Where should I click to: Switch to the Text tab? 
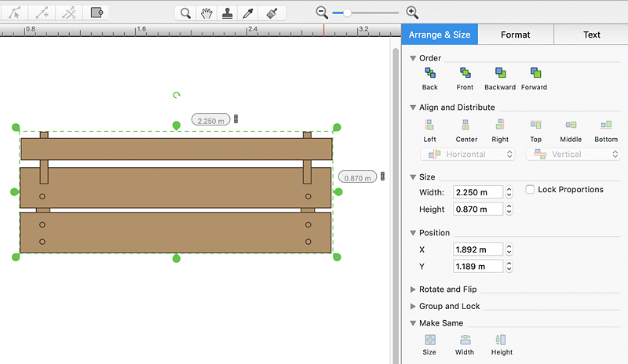point(592,35)
